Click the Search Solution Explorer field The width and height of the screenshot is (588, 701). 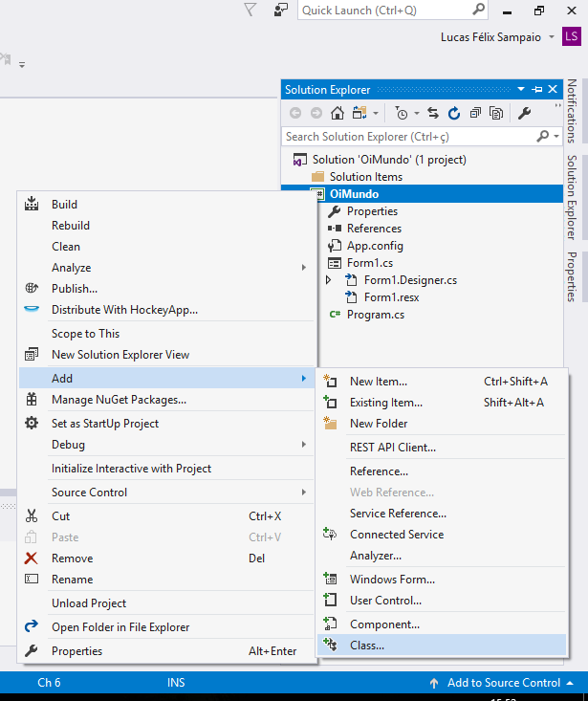[x=409, y=137]
